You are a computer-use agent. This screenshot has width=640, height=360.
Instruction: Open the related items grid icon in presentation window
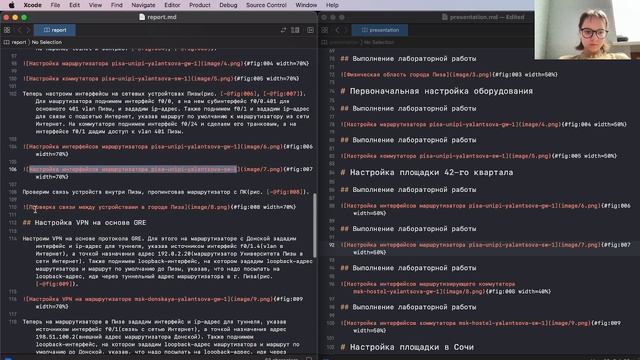click(324, 30)
